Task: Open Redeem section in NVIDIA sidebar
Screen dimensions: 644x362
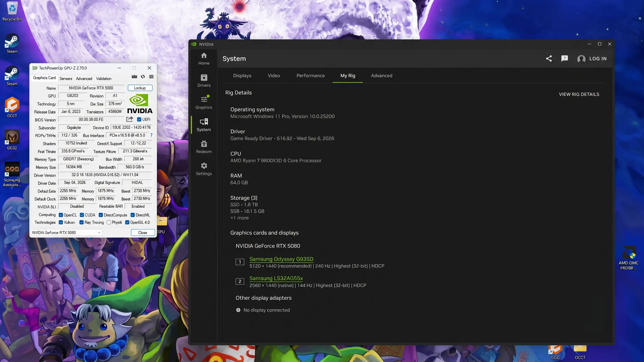Action: 204,147
